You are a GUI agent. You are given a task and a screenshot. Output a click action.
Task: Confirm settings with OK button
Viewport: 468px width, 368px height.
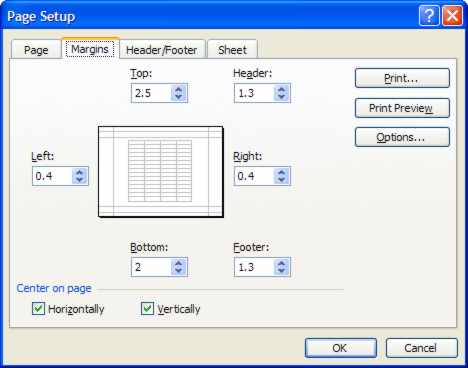[341, 348]
